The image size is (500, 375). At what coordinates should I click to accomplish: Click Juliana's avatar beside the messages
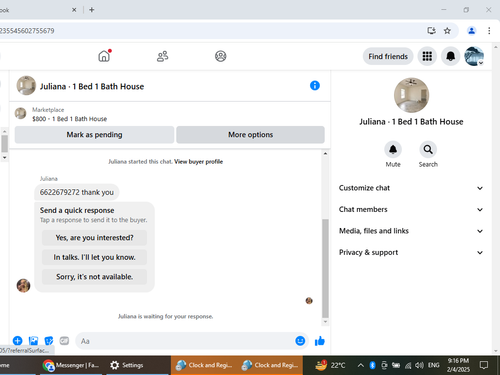[x=23, y=286]
